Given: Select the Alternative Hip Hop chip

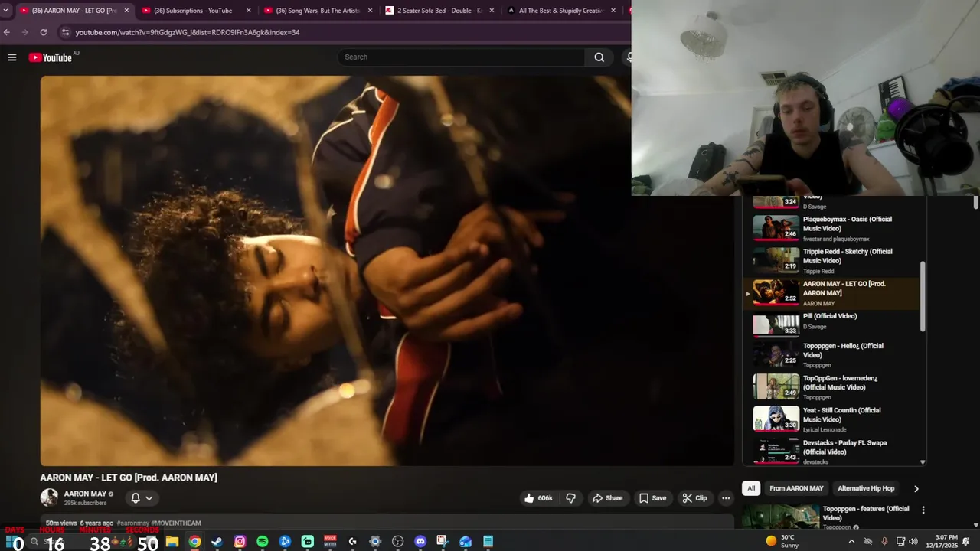Looking at the screenshot, I should coord(866,488).
